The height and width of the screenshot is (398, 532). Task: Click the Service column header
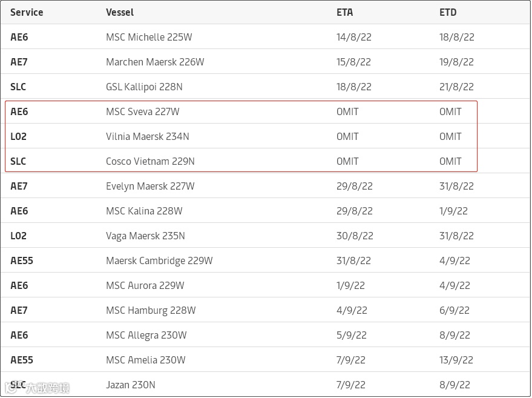pyautogui.click(x=26, y=12)
